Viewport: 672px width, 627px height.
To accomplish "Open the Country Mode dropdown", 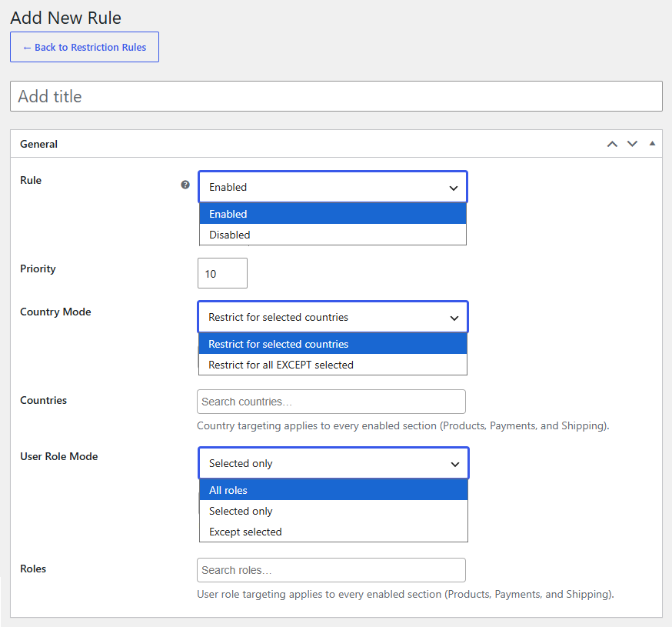I will point(333,317).
